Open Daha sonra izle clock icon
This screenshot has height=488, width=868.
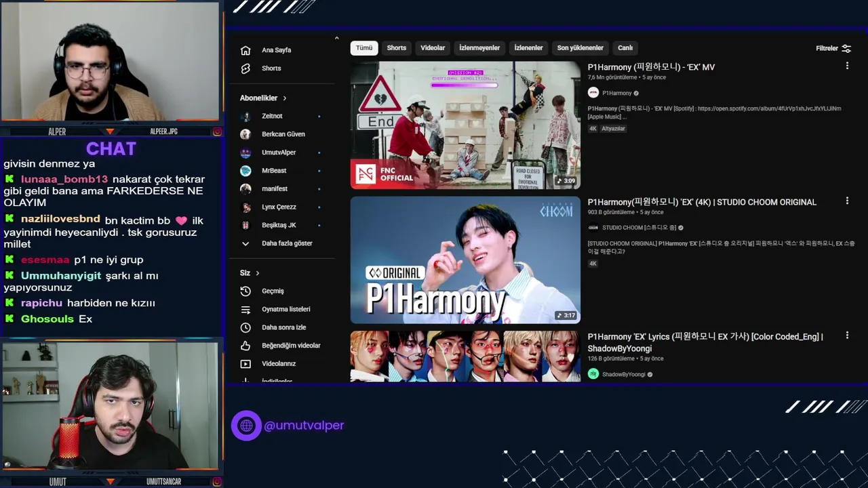(x=245, y=327)
